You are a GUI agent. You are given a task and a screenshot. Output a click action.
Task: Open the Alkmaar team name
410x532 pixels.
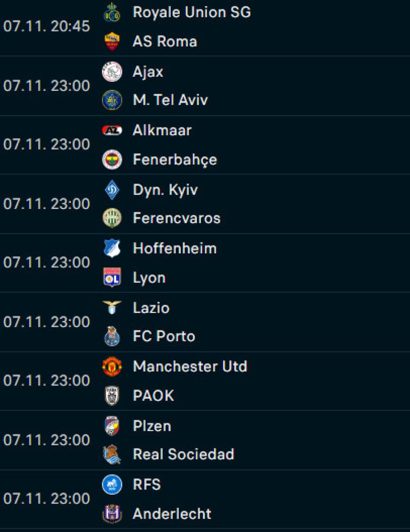pos(162,130)
